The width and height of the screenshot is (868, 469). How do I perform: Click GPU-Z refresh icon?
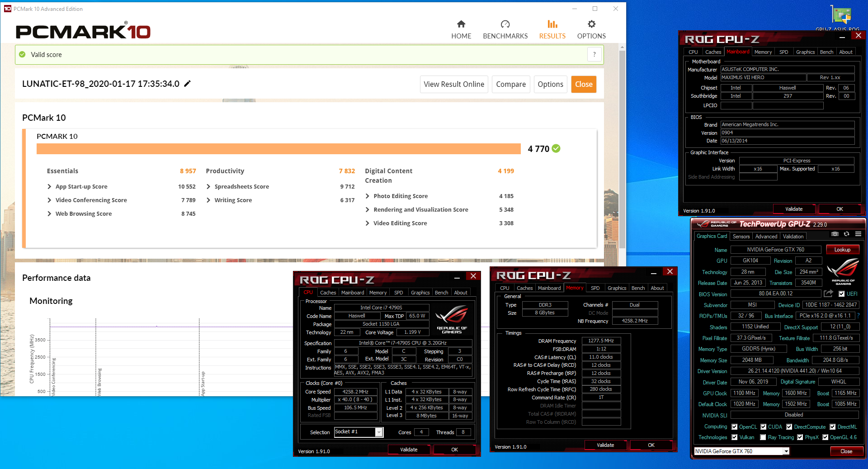coord(846,234)
